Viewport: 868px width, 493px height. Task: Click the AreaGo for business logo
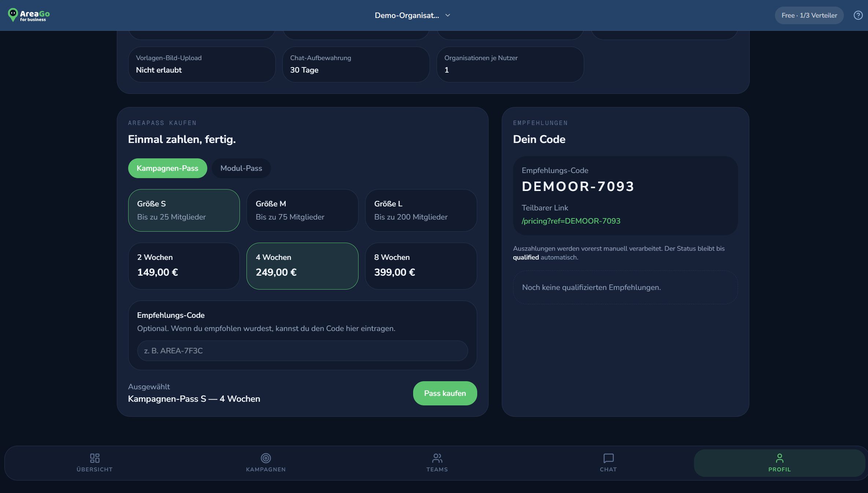point(29,15)
